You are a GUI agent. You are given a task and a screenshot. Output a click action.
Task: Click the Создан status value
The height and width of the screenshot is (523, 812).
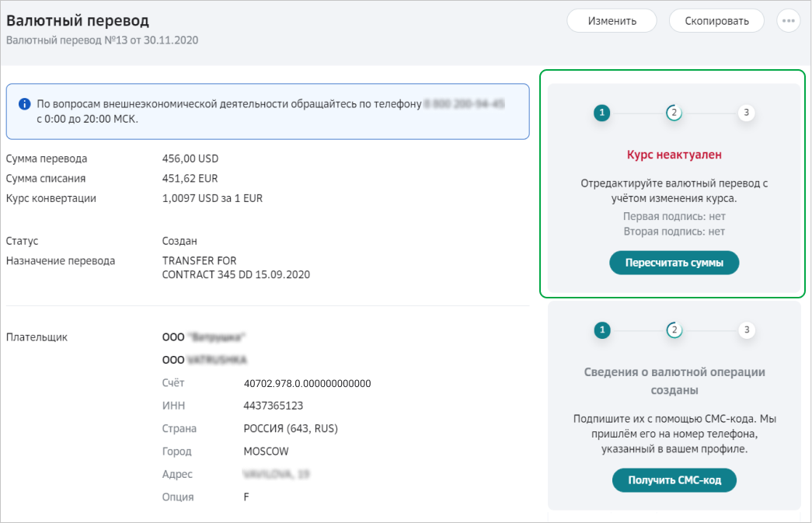179,241
